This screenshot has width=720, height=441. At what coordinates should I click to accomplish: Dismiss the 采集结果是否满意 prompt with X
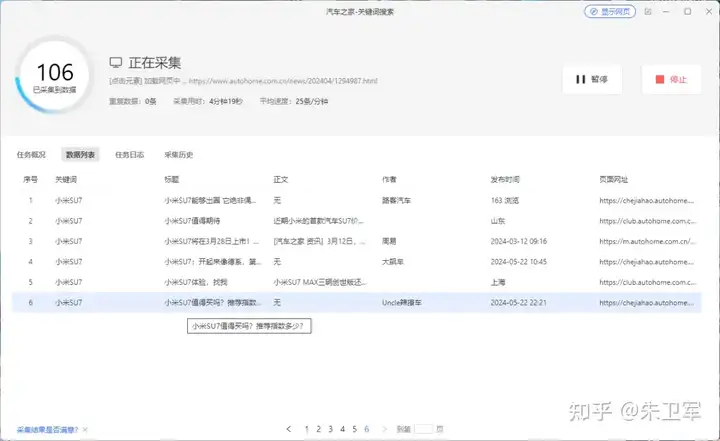pyautogui.click(x=85, y=430)
